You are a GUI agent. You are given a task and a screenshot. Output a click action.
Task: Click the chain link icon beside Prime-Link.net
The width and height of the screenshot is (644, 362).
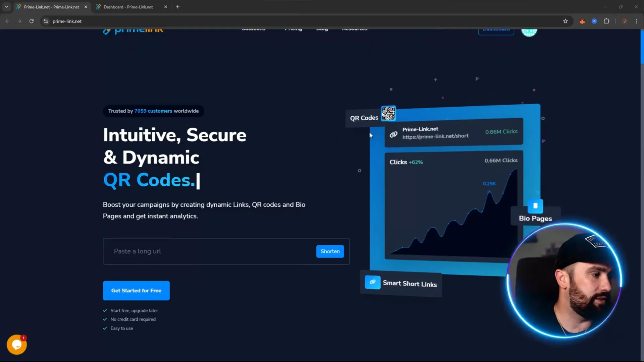(393, 134)
